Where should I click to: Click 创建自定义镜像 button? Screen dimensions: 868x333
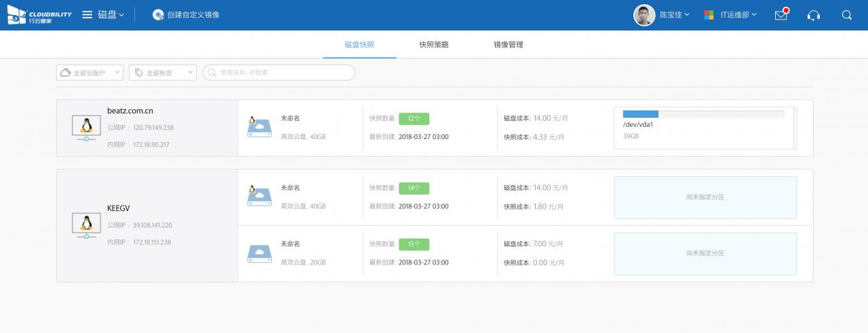tap(186, 15)
